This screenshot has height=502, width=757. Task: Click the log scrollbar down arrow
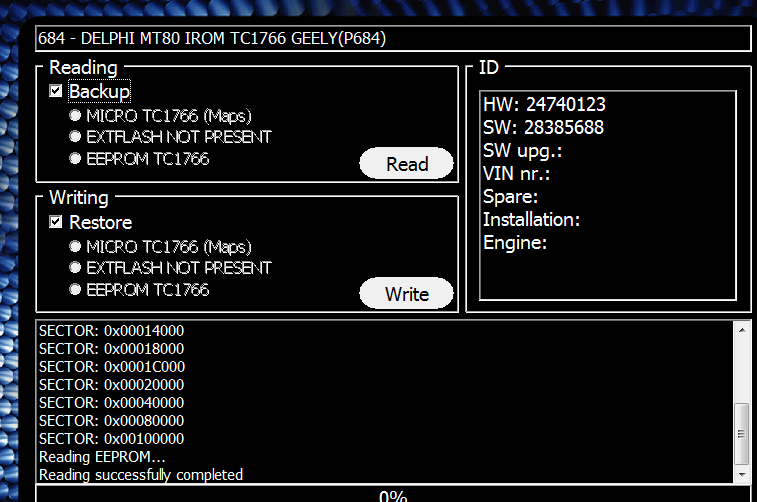pyautogui.click(x=742, y=475)
